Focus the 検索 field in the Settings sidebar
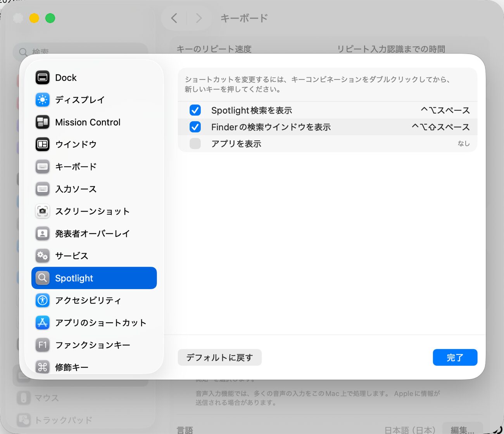The width and height of the screenshot is (504, 434). click(81, 52)
